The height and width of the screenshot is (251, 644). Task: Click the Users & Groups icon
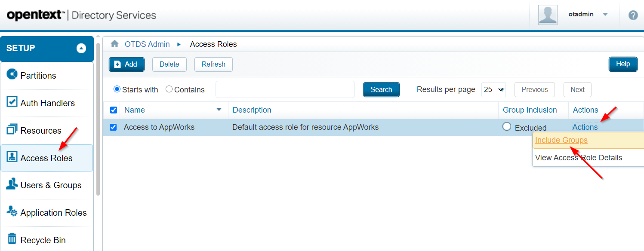12,184
